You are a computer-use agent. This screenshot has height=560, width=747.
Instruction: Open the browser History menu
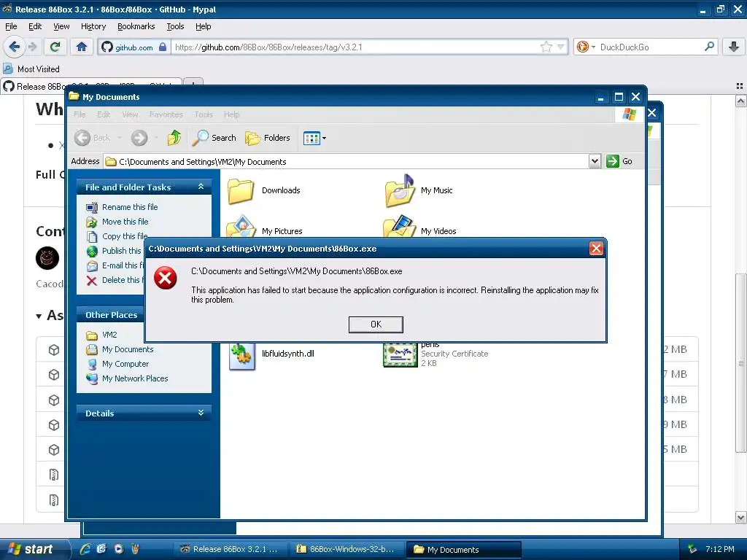coord(93,26)
